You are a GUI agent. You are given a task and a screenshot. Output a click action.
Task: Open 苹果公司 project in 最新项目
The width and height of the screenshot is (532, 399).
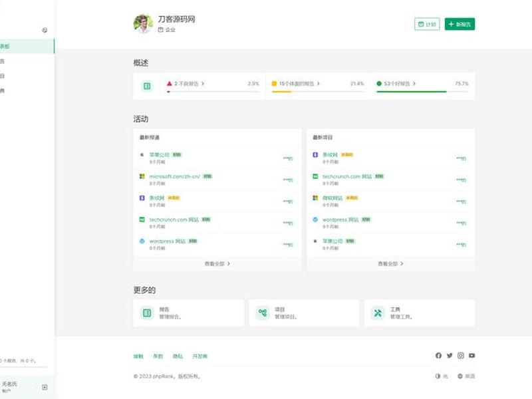pyautogui.click(x=332, y=241)
